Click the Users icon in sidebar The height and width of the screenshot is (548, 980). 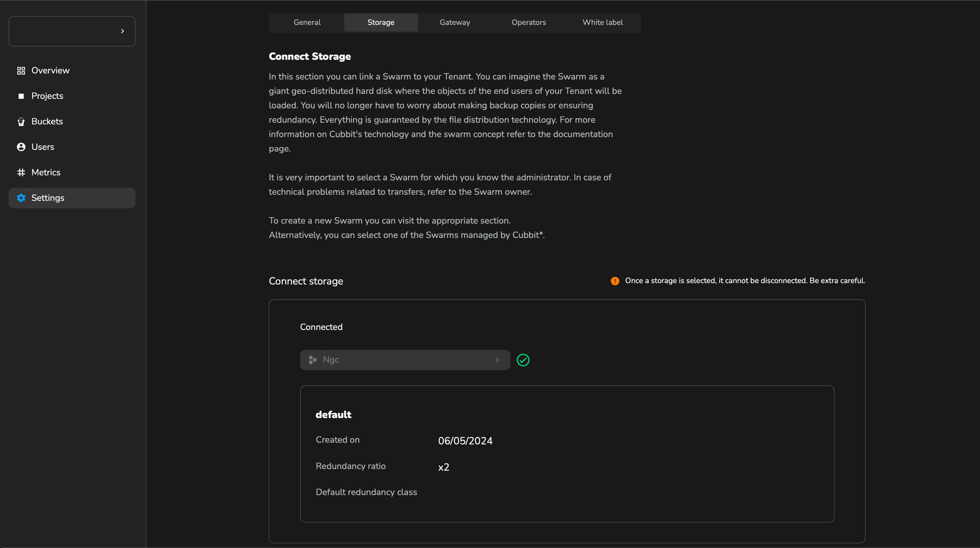[21, 147]
